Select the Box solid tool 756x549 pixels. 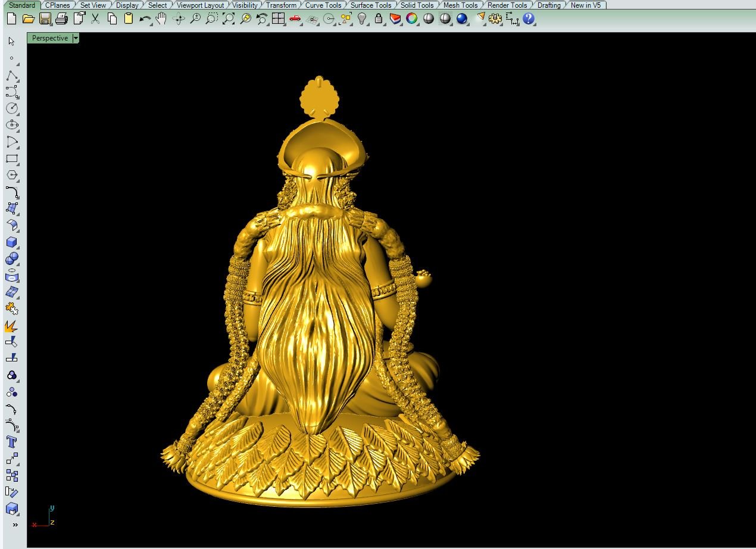(11, 242)
